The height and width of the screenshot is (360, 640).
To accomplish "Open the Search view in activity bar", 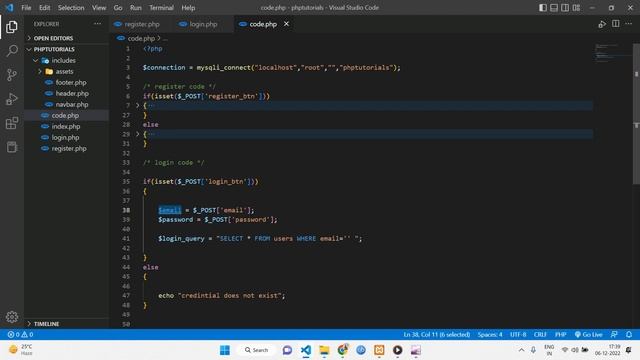I will coord(12,51).
